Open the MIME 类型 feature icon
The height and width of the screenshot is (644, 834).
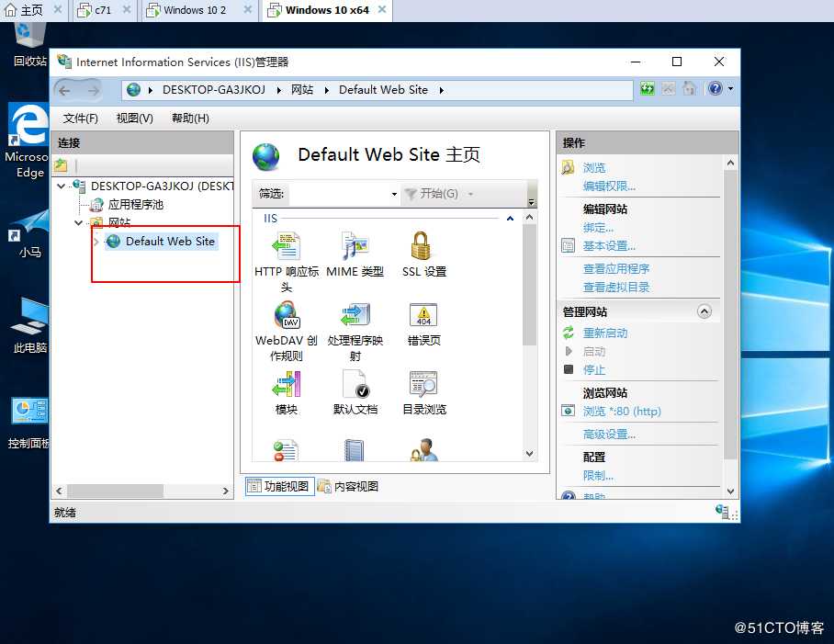(355, 254)
